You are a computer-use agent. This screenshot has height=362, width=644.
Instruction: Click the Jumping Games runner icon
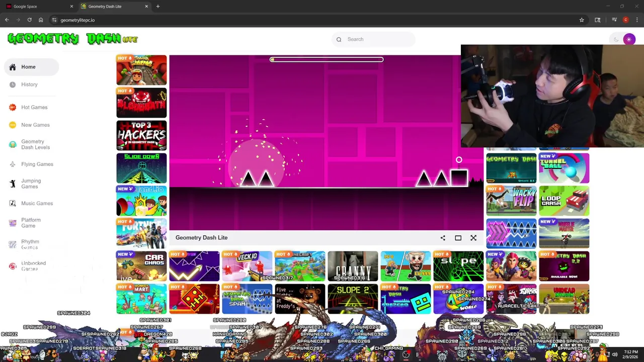(x=13, y=184)
